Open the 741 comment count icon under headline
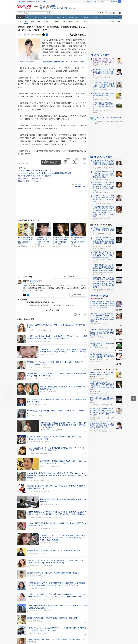The width and height of the screenshot is (138, 644). tap(33, 35)
